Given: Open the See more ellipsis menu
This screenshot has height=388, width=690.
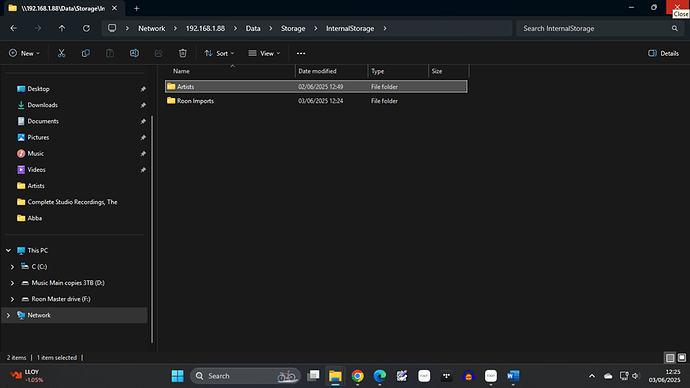Looking at the screenshot, I should pos(301,53).
